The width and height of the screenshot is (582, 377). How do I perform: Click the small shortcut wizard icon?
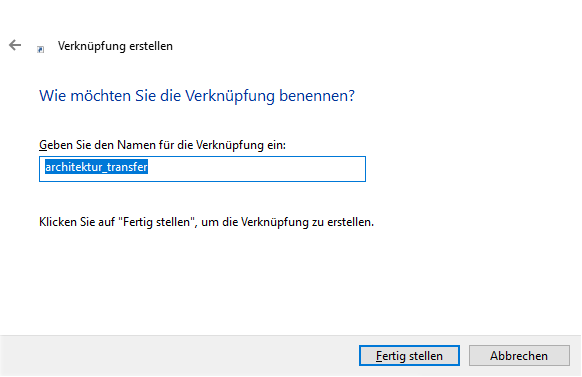(40, 49)
